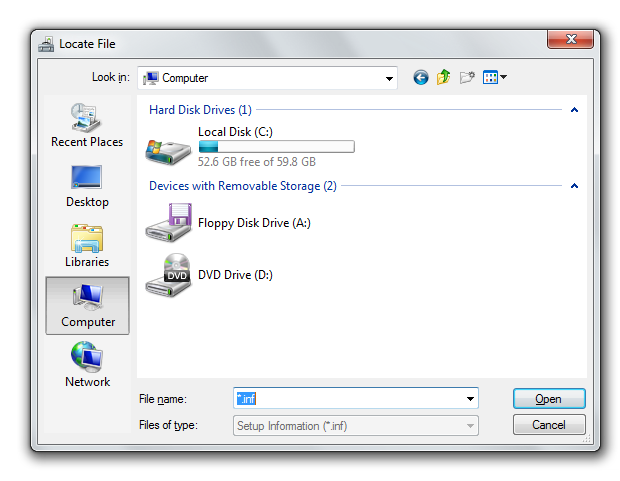Click the Locate File title bar icon

[x=46, y=44]
